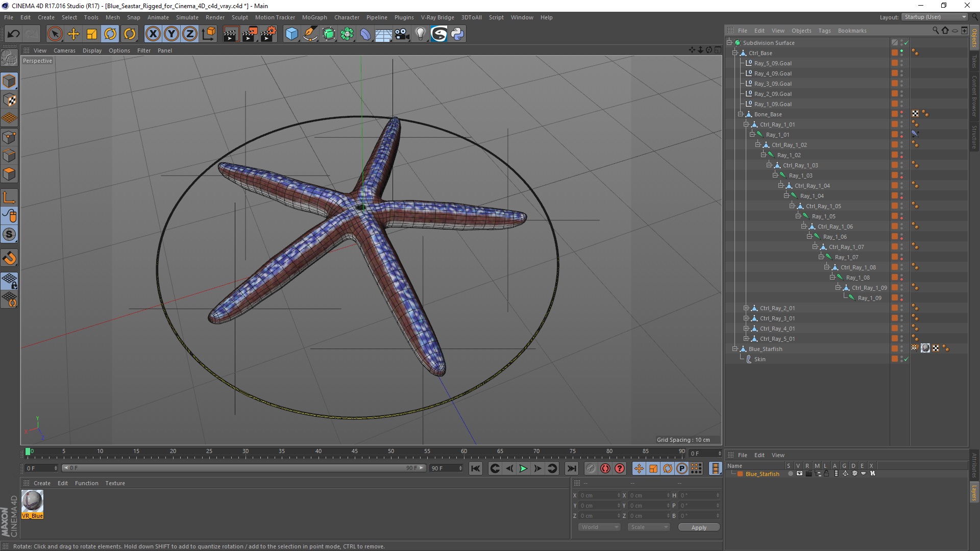Open the Layers side tab
This screenshot has height=551, width=980.
click(x=974, y=493)
